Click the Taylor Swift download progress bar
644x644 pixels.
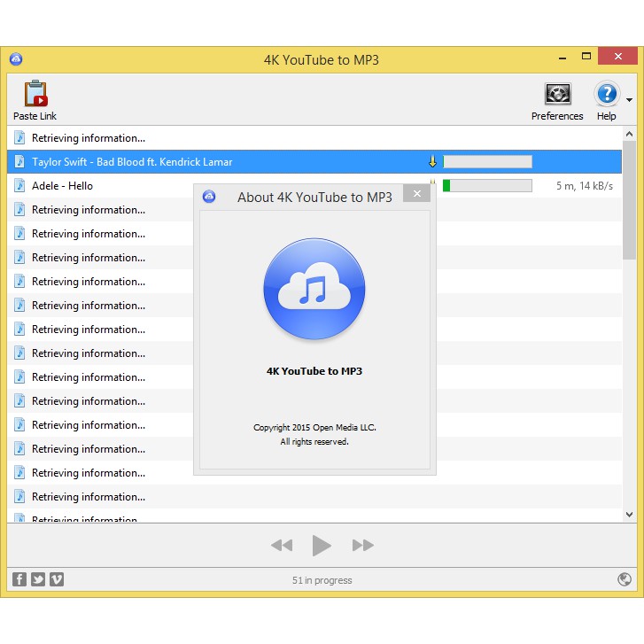(x=487, y=161)
